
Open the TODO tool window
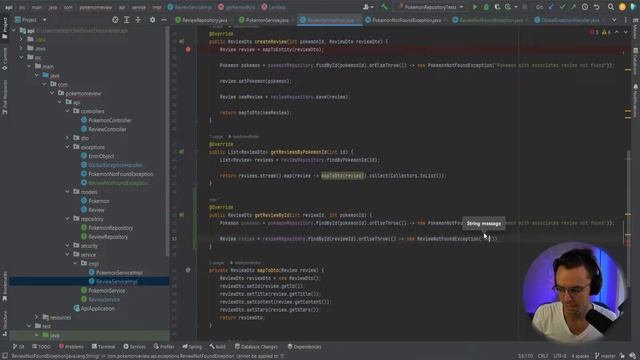point(41,347)
